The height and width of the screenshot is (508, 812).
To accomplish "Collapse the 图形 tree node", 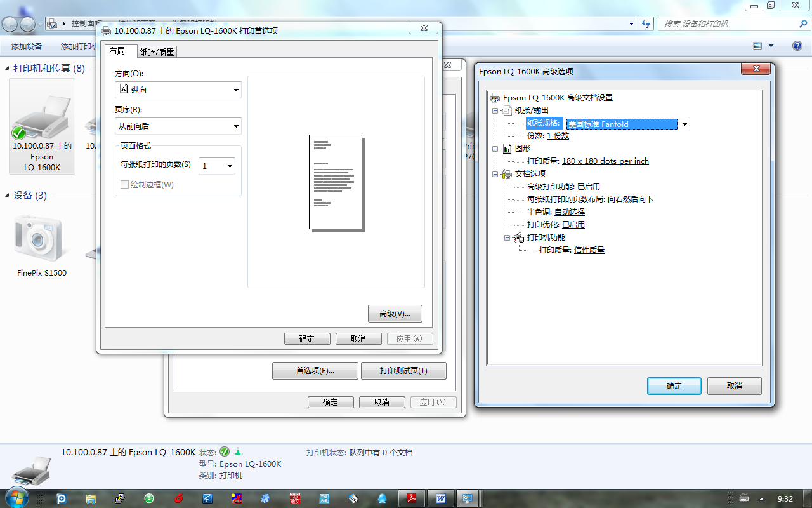I will [x=495, y=149].
